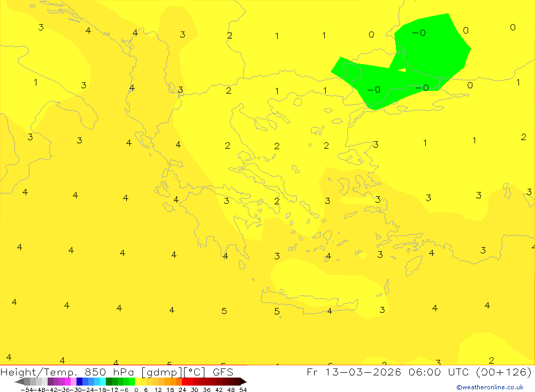Click the "24" scale label
The height and width of the screenshot is (392, 535).
182,390
